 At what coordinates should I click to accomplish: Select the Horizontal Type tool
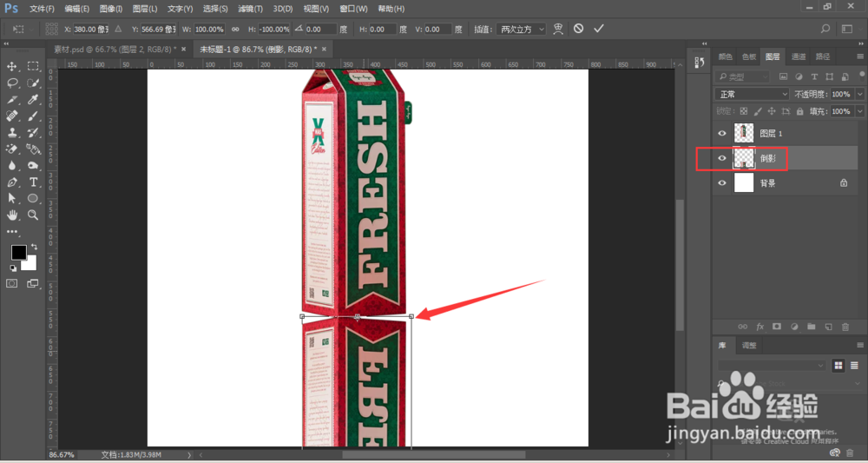click(33, 182)
